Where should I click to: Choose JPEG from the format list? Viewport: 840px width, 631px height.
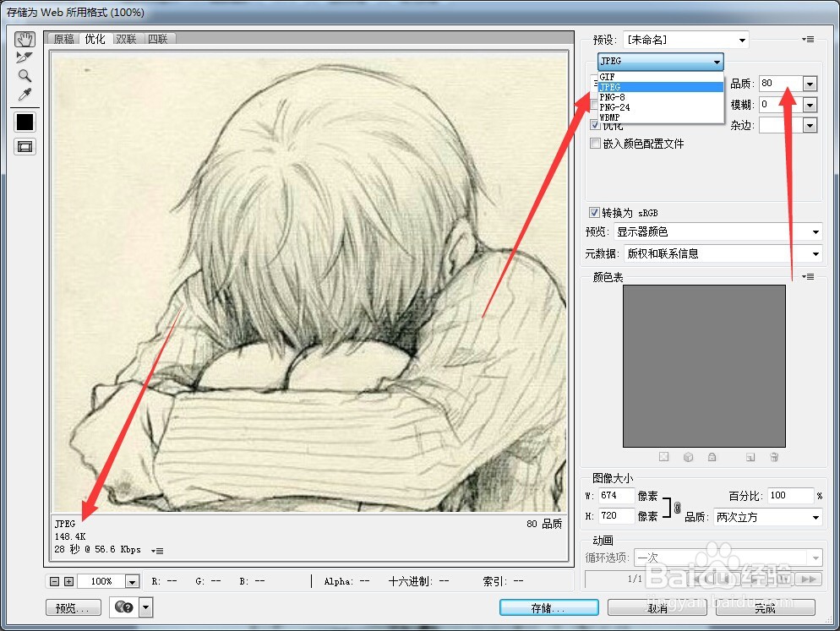pos(661,87)
